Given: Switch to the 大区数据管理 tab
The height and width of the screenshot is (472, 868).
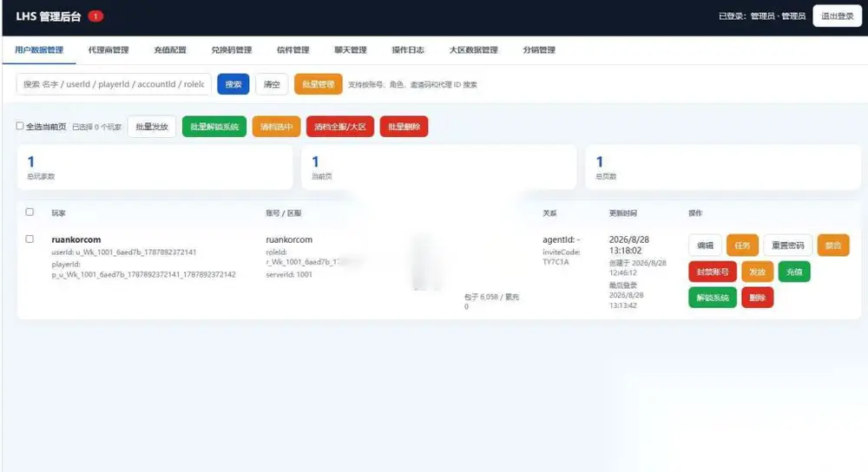Looking at the screenshot, I should click(x=473, y=49).
